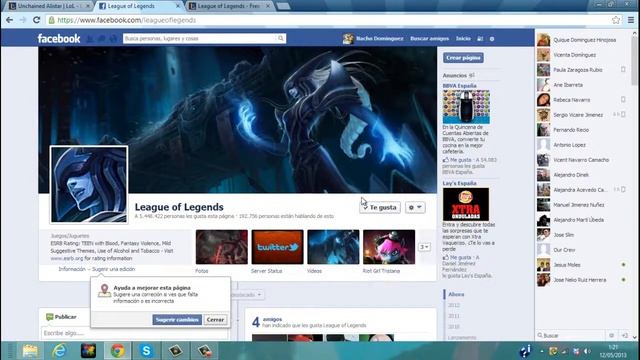Open chat with Rebeca Navarro
This screenshot has height=360, width=640.
[x=582, y=100]
